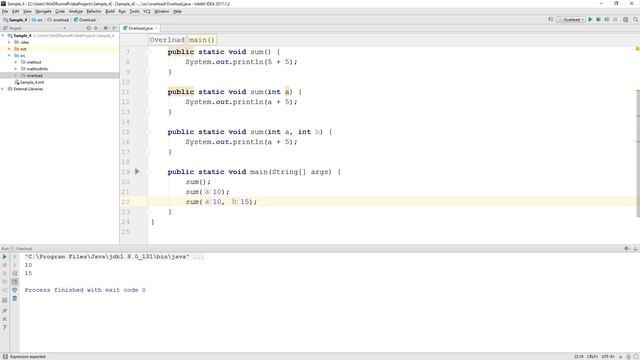The width and height of the screenshot is (640, 360).
Task: Click src in the navigation bar
Action: 37,20
